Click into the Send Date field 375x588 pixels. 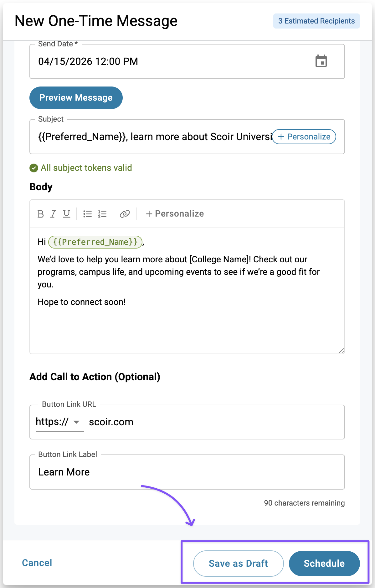pyautogui.click(x=157, y=61)
